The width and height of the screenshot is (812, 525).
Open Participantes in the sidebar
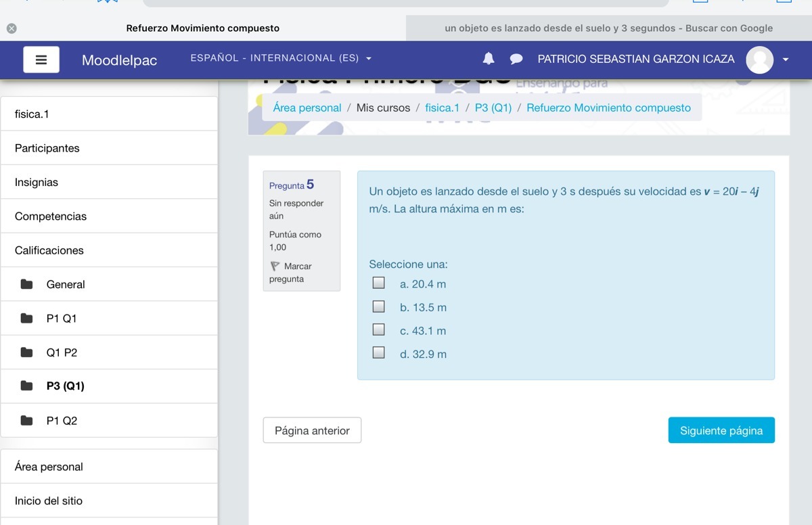(109, 148)
